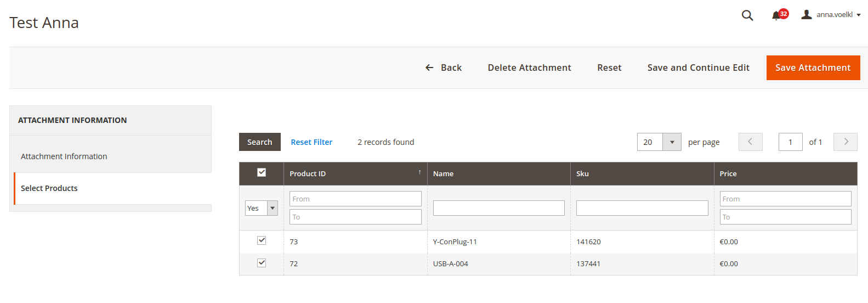868x303 pixels.
Task: Click the Reset Filter link
Action: click(x=311, y=142)
